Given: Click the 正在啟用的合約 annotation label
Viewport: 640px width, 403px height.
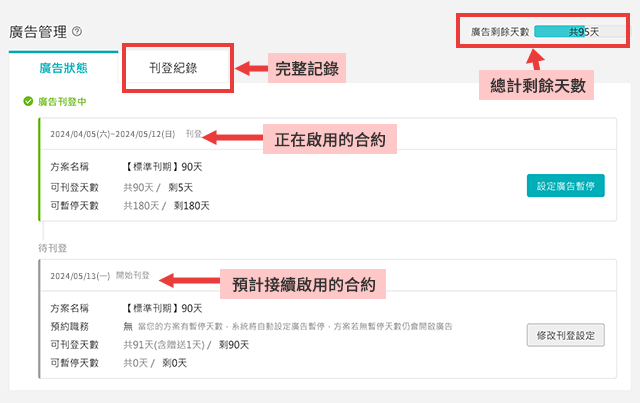Looking at the screenshot, I should [330, 140].
